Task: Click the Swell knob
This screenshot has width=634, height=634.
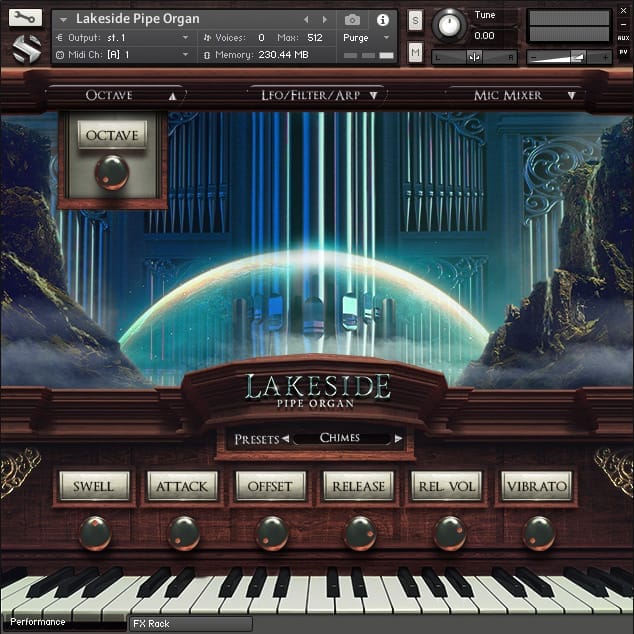Action: tap(95, 534)
